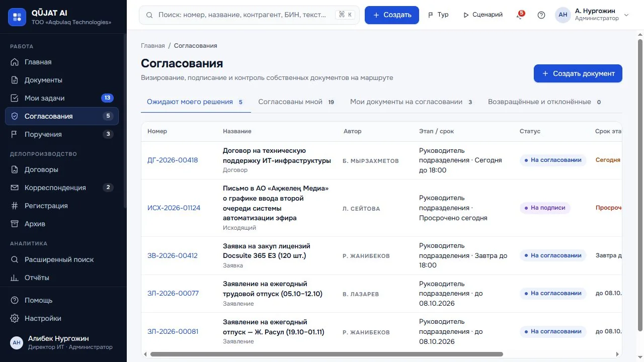The image size is (644, 362).
Task: Open Документы in the sidebar
Action: tap(62, 80)
